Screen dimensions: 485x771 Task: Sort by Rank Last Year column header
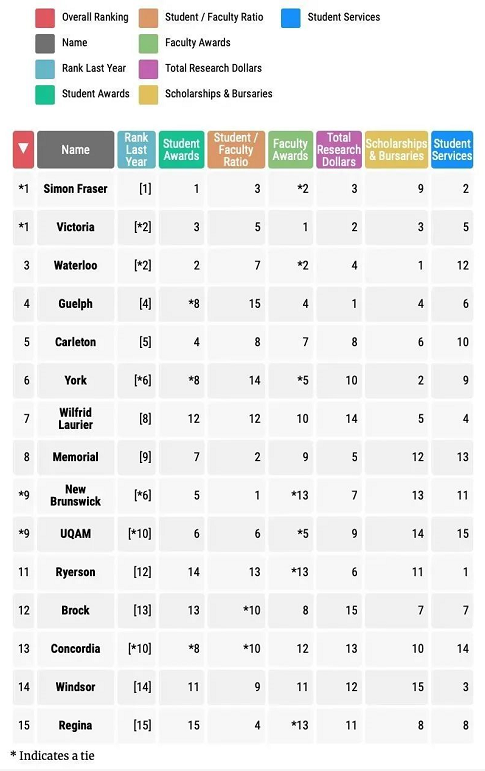pyautogui.click(x=136, y=149)
